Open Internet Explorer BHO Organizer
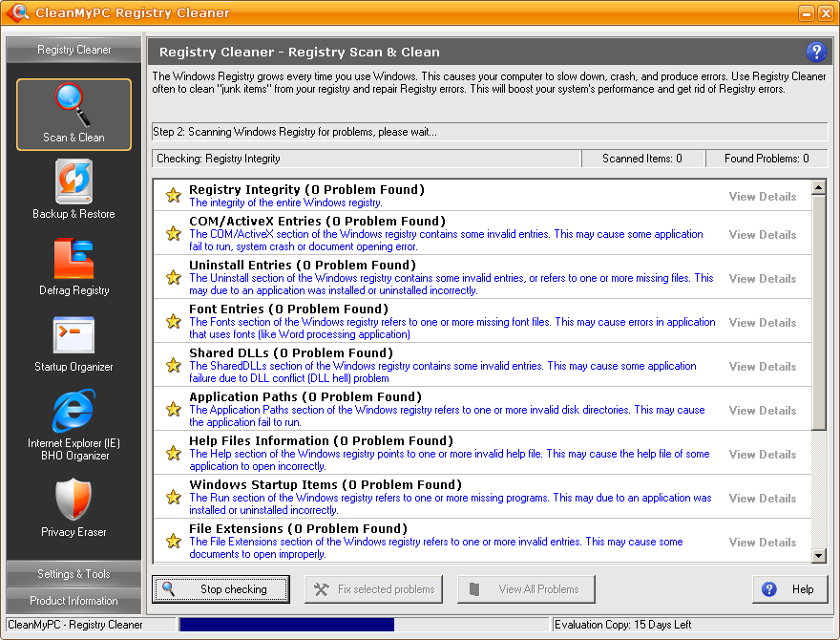The image size is (840, 640). pos(73,423)
